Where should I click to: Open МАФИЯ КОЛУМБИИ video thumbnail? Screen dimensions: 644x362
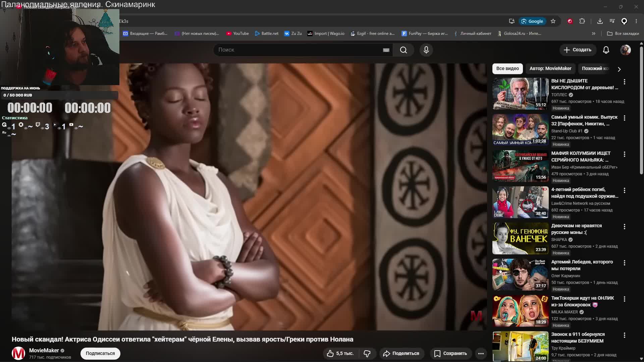pyautogui.click(x=521, y=166)
